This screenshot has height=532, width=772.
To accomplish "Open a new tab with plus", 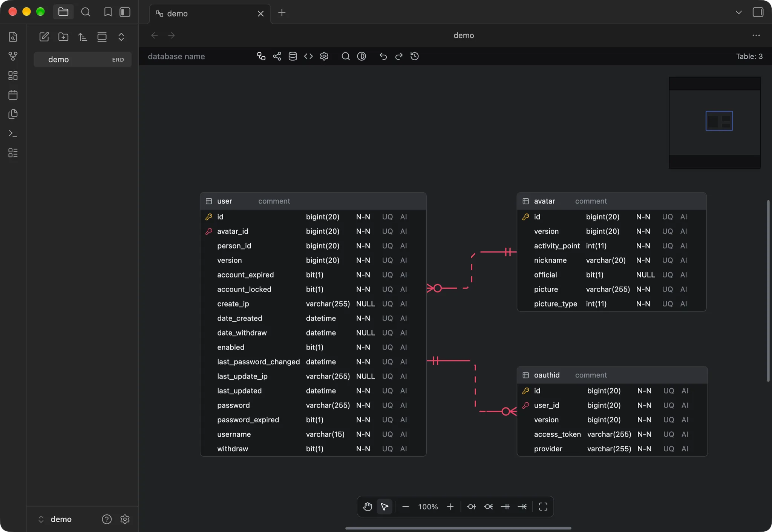I will pyautogui.click(x=282, y=12).
